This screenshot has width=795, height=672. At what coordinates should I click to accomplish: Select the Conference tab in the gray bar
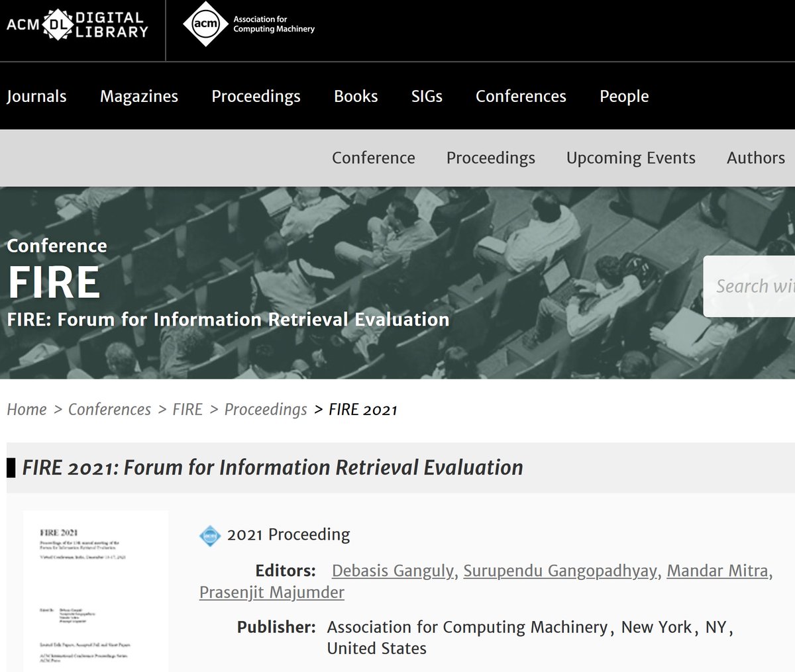374,158
